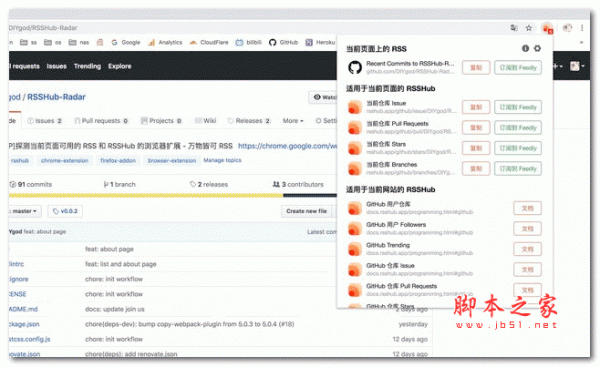Viewport: 600px width, 367px height.
Task: Click the translate page icon in address bar
Action: click(514, 28)
